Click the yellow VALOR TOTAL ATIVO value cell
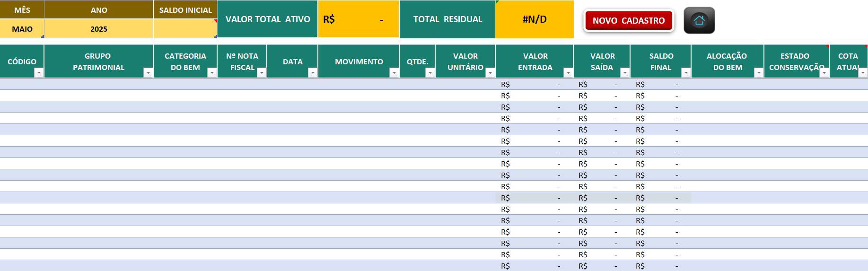868x271 pixels. pos(358,19)
